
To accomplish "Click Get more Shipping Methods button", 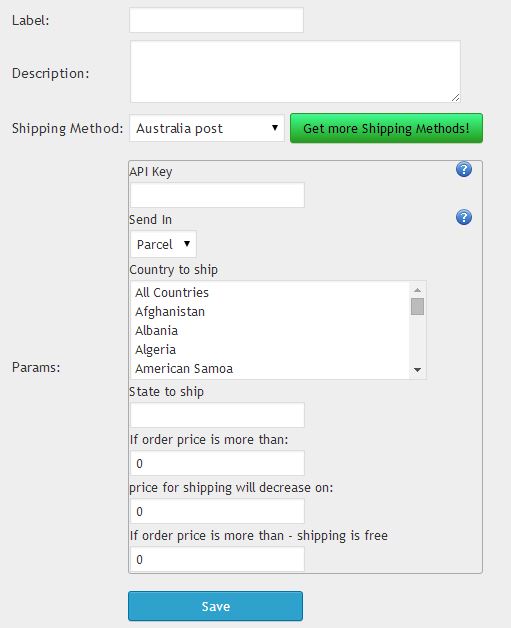I will [x=386, y=128].
